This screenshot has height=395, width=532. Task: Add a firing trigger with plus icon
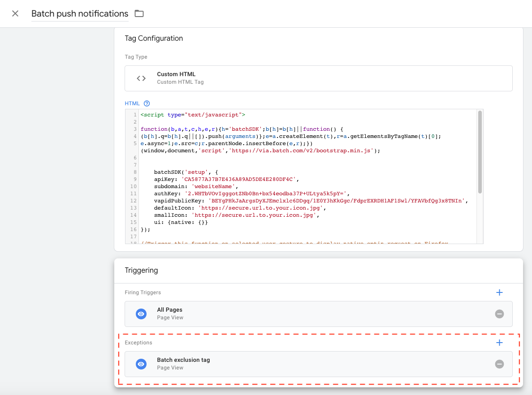click(499, 292)
